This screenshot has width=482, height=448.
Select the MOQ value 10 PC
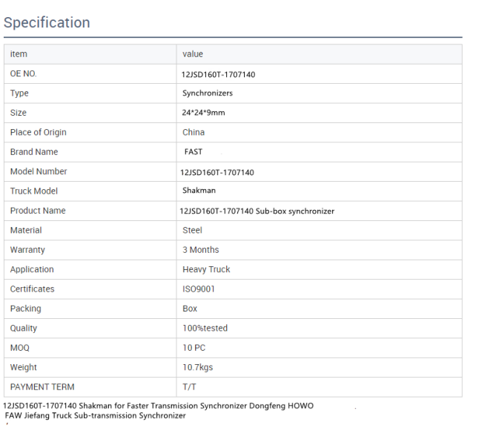[x=194, y=348]
